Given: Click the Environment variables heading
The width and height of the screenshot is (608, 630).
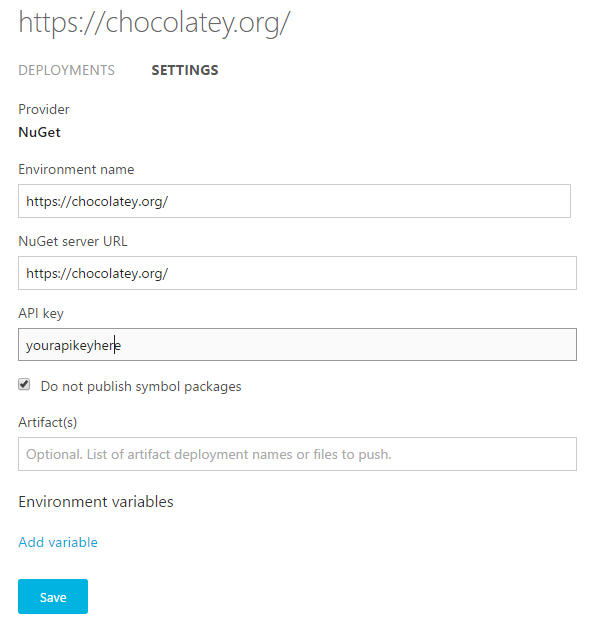Looking at the screenshot, I should point(96,501).
